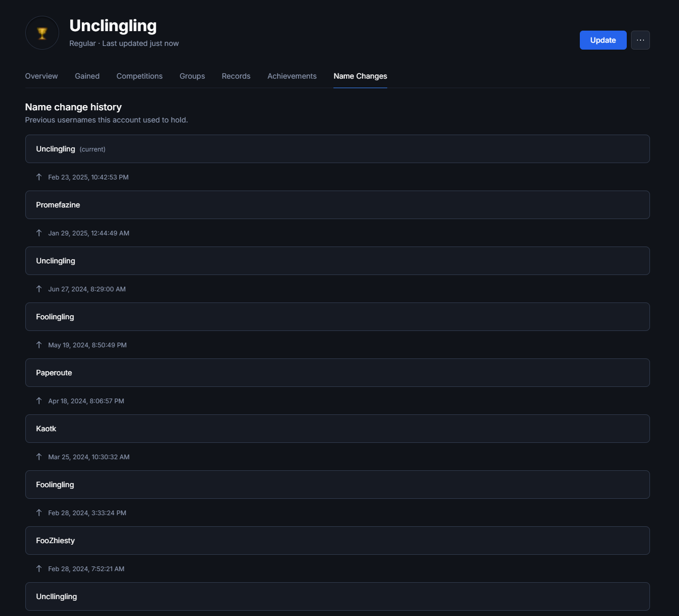The height and width of the screenshot is (616, 679).
Task: Select the Kaotk name entry
Action: coord(338,429)
